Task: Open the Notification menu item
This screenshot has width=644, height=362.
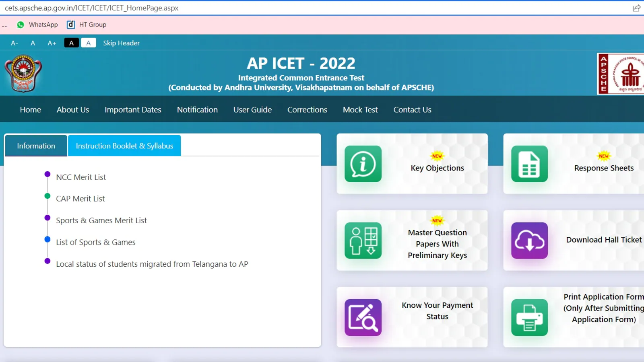Action: click(x=197, y=109)
